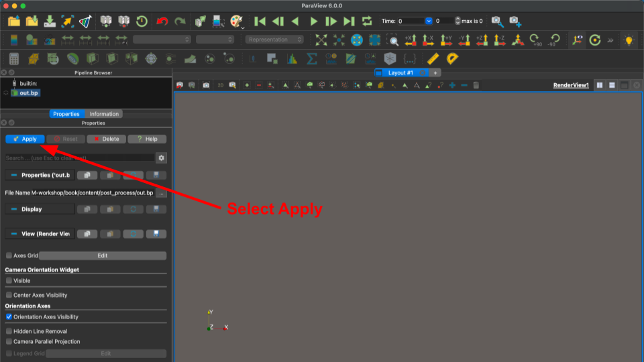The height and width of the screenshot is (362, 644).
Task: Switch to the Properties tab
Action: tap(66, 114)
